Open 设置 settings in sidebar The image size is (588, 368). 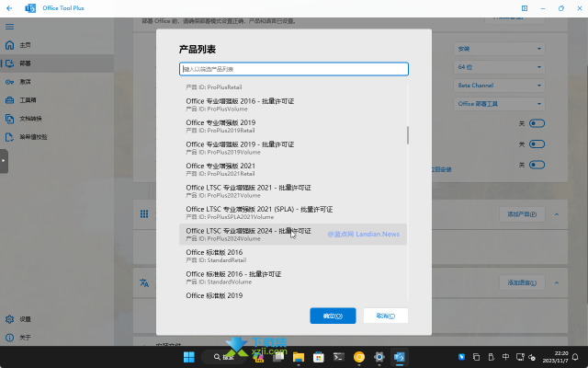57,319
